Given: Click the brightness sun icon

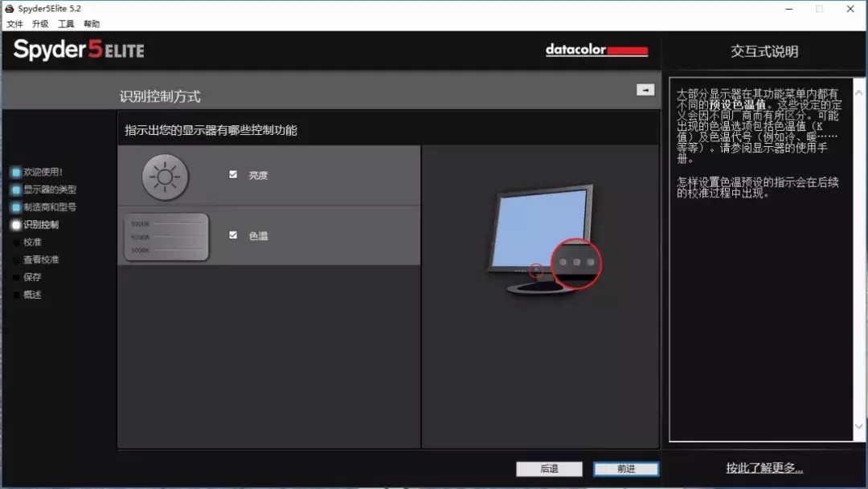Looking at the screenshot, I should [x=165, y=177].
